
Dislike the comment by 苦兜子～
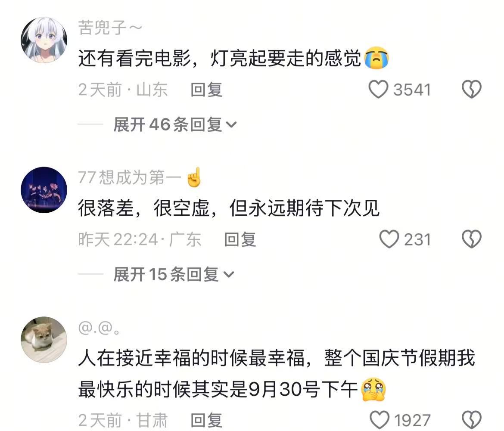point(472,89)
